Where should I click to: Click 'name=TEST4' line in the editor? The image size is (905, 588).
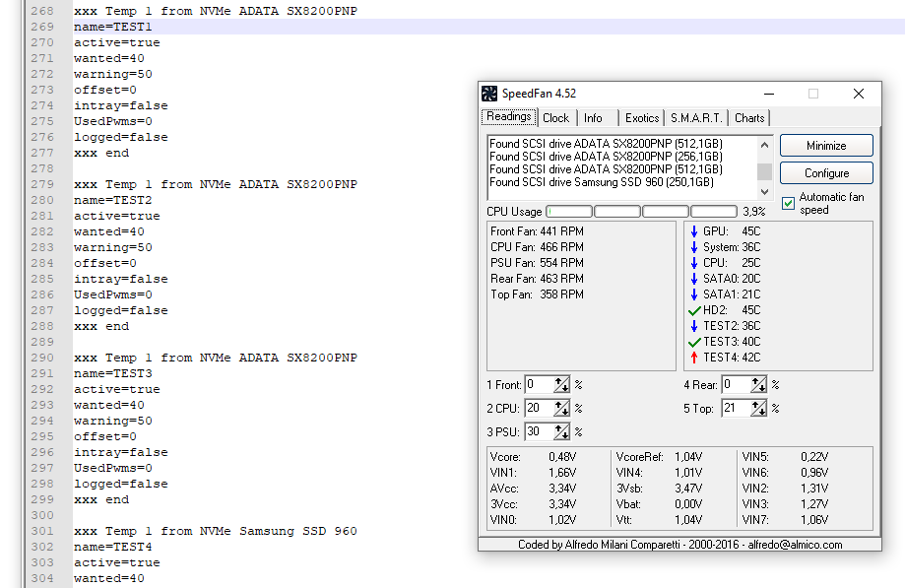tap(113, 547)
